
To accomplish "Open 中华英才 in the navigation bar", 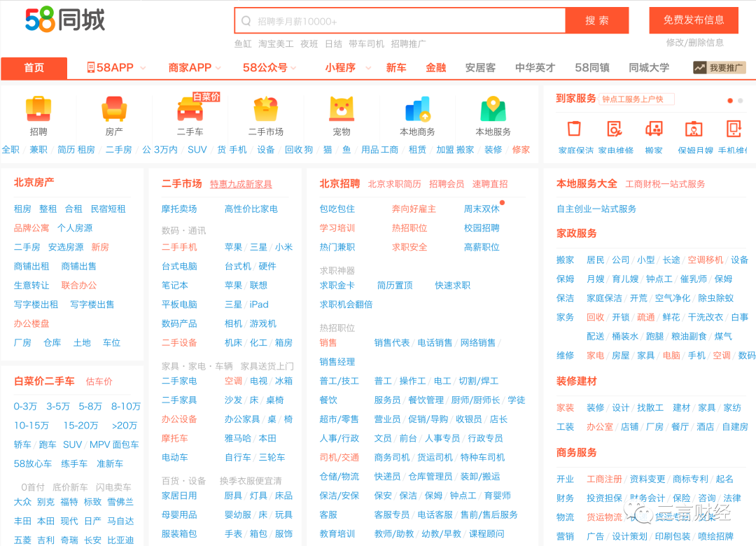I will (x=535, y=67).
